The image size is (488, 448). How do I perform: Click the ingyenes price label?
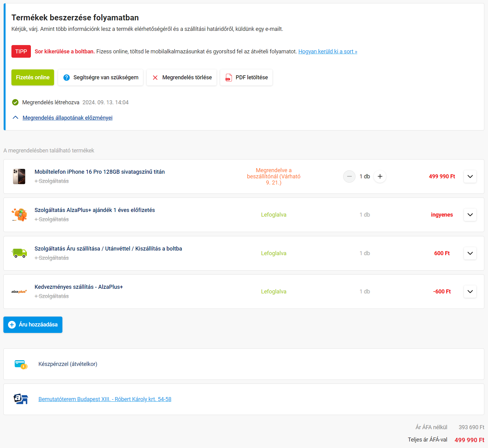pos(442,215)
